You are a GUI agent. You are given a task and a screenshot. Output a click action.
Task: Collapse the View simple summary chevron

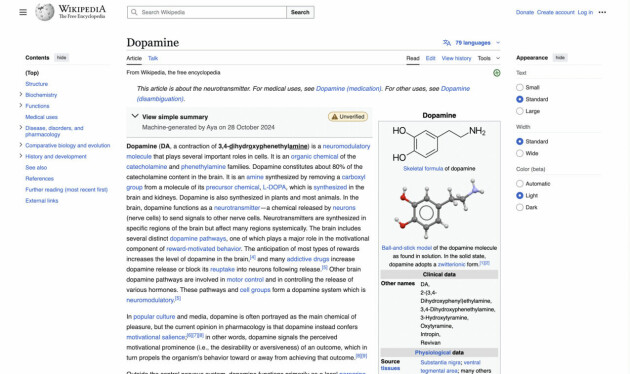tap(135, 116)
